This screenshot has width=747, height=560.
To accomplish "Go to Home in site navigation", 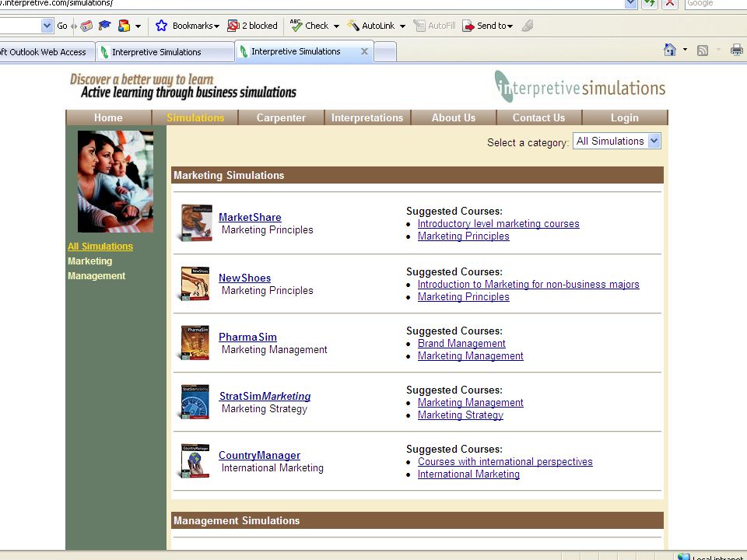I will coord(108,117).
